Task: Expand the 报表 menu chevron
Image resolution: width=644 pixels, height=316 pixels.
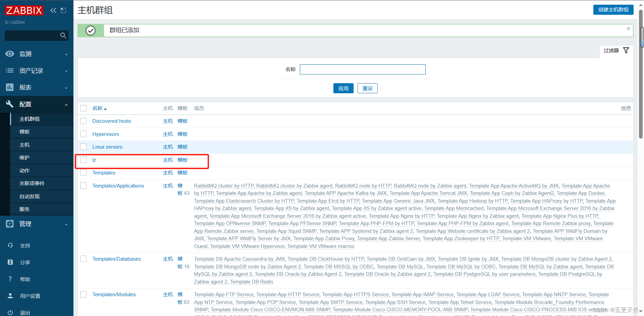Action: (x=66, y=88)
